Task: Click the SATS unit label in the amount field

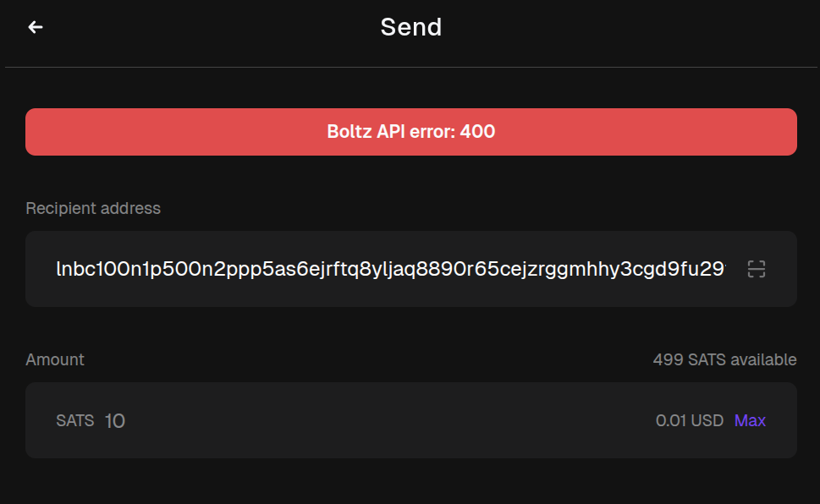Action: [74, 420]
